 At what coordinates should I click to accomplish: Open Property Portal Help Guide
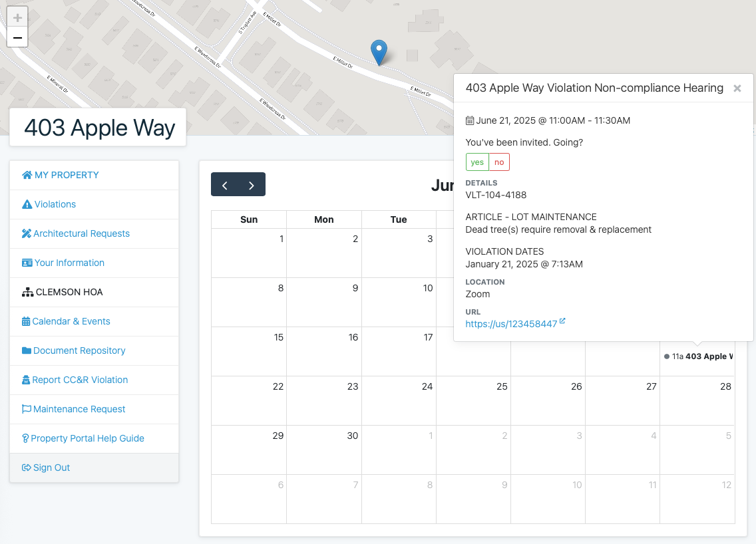[x=94, y=438]
